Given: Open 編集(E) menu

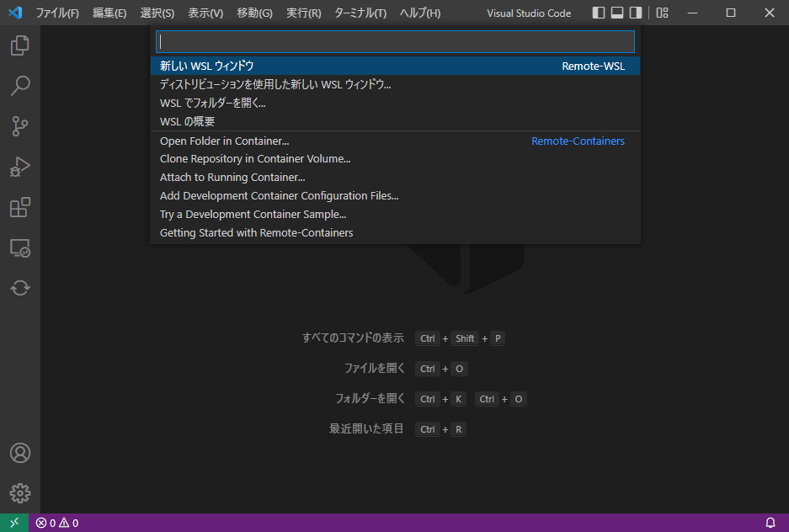Looking at the screenshot, I should click(109, 13).
